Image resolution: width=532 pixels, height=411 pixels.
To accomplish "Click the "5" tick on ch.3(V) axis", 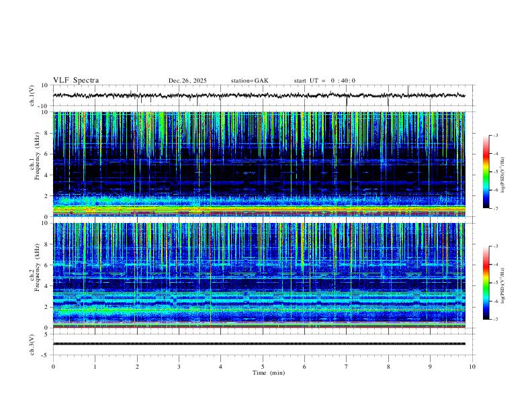I will pyautogui.click(x=46, y=334).
